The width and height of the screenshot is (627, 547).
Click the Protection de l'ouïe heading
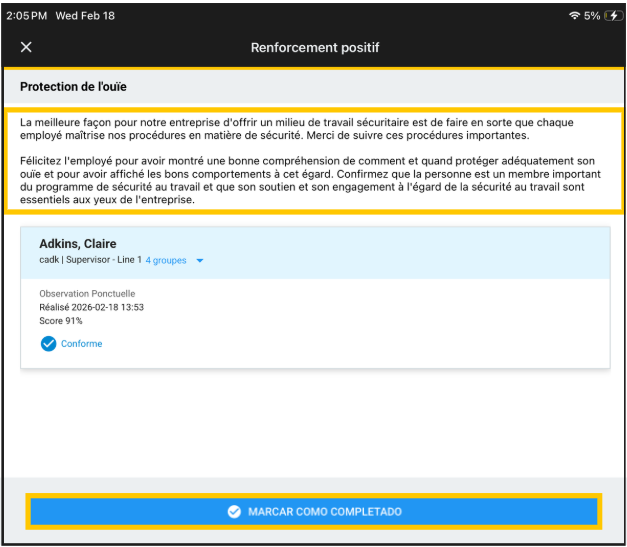coord(73,87)
